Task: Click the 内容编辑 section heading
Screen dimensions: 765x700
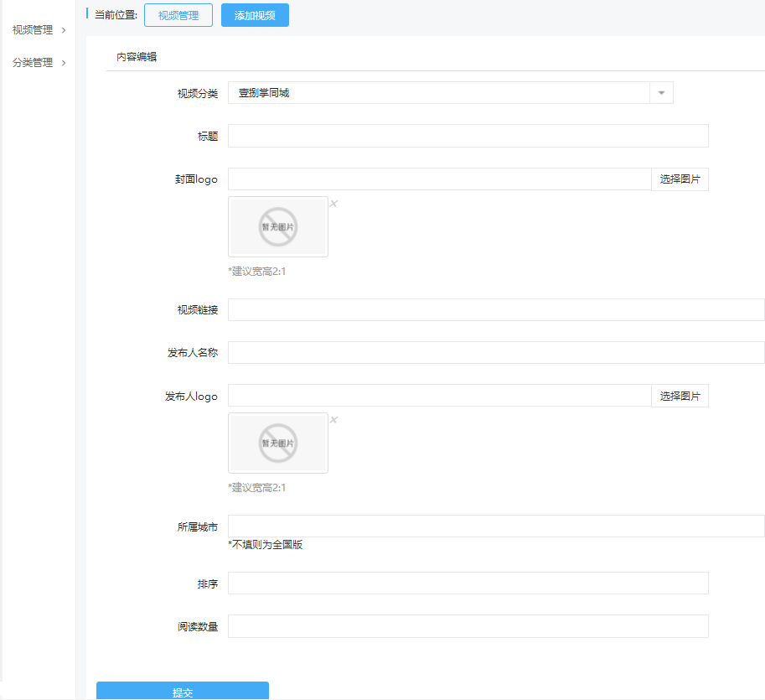Action: [137, 57]
